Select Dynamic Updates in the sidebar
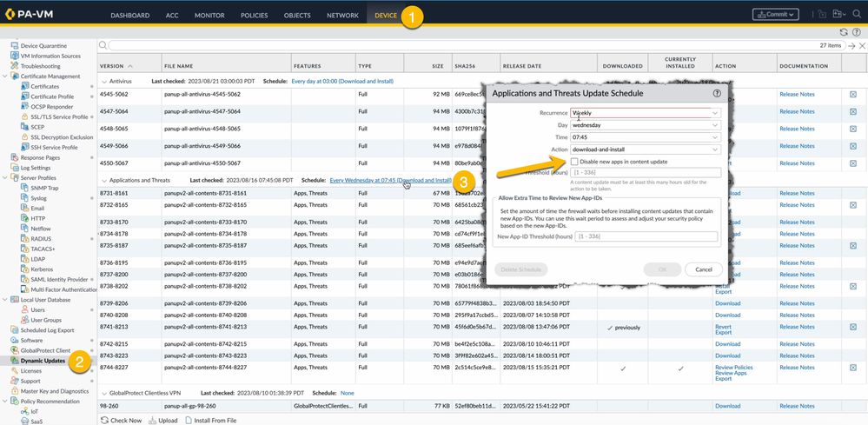Viewport: 868px width, 425px height. point(43,360)
